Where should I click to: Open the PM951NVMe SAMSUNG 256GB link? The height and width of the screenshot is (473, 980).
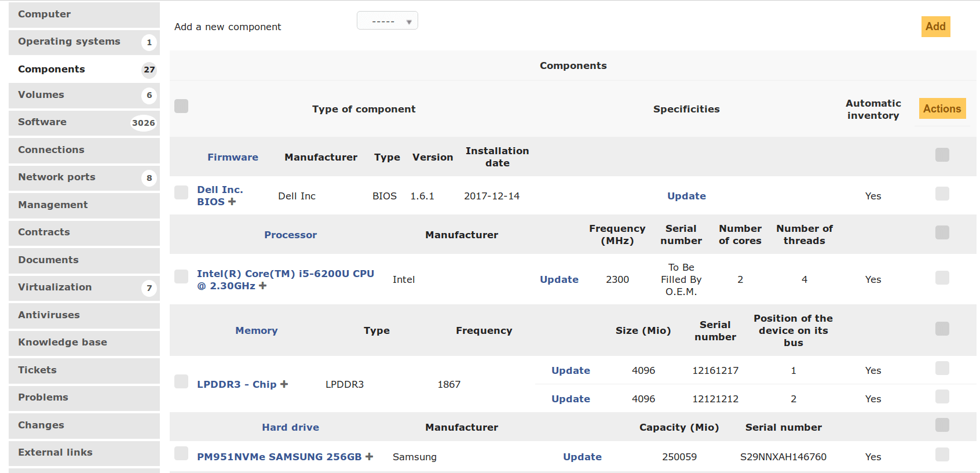[x=279, y=457]
